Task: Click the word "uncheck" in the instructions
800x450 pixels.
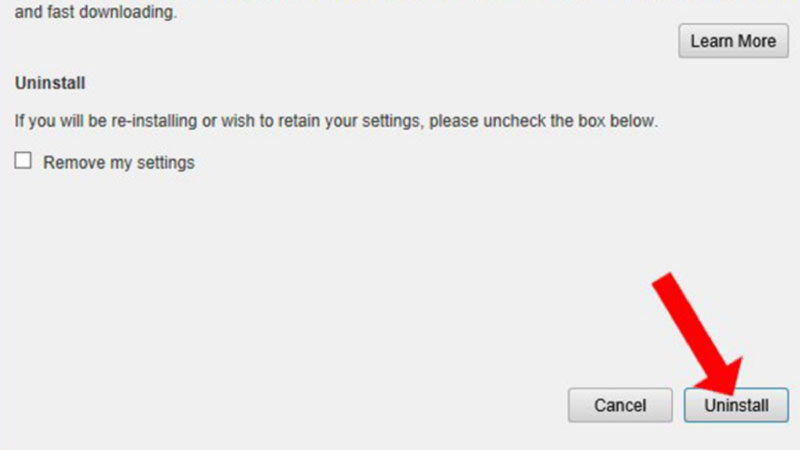Action: pos(514,121)
